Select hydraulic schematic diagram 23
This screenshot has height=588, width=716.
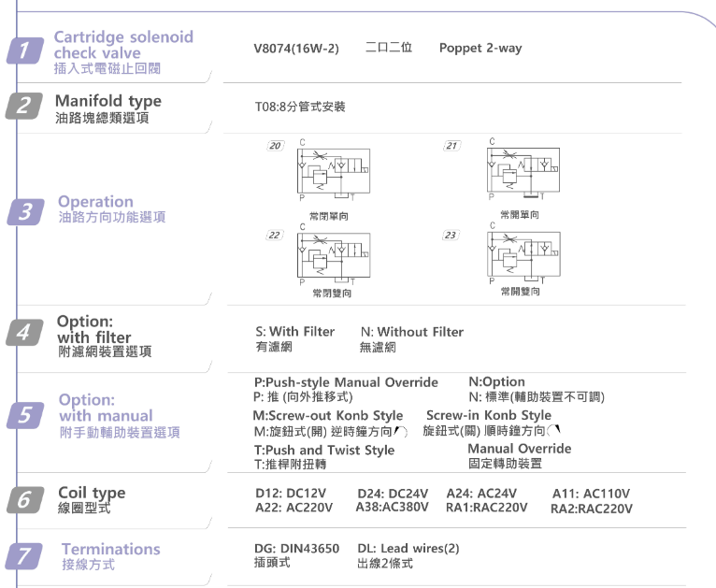523,253
